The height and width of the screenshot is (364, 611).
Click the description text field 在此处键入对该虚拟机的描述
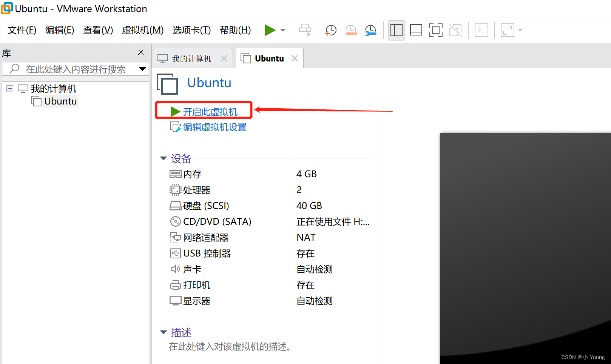[x=230, y=347]
